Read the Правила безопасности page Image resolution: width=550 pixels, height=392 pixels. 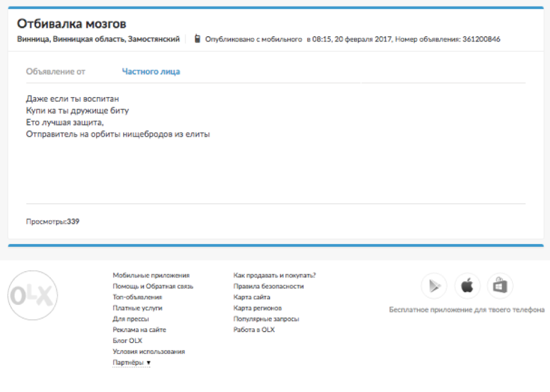(x=268, y=286)
